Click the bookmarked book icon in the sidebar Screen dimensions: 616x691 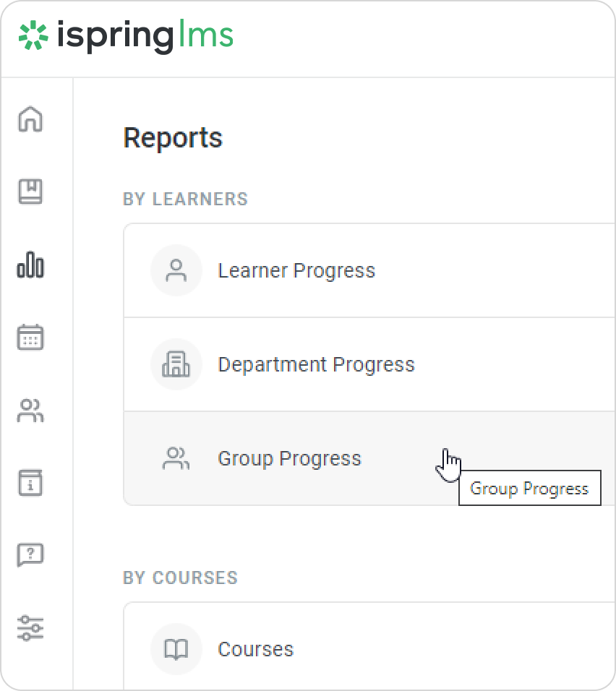[30, 192]
